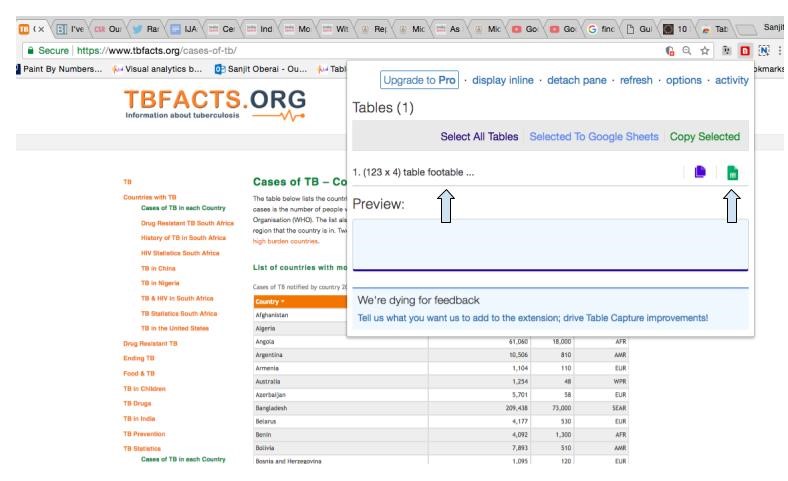Open 'Drug Resistant TB' sidebar link

pos(150,343)
